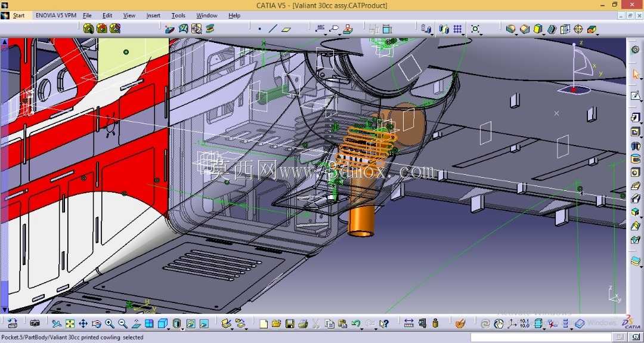Open the Window menu
This screenshot has height=343, width=644.
tap(206, 16)
